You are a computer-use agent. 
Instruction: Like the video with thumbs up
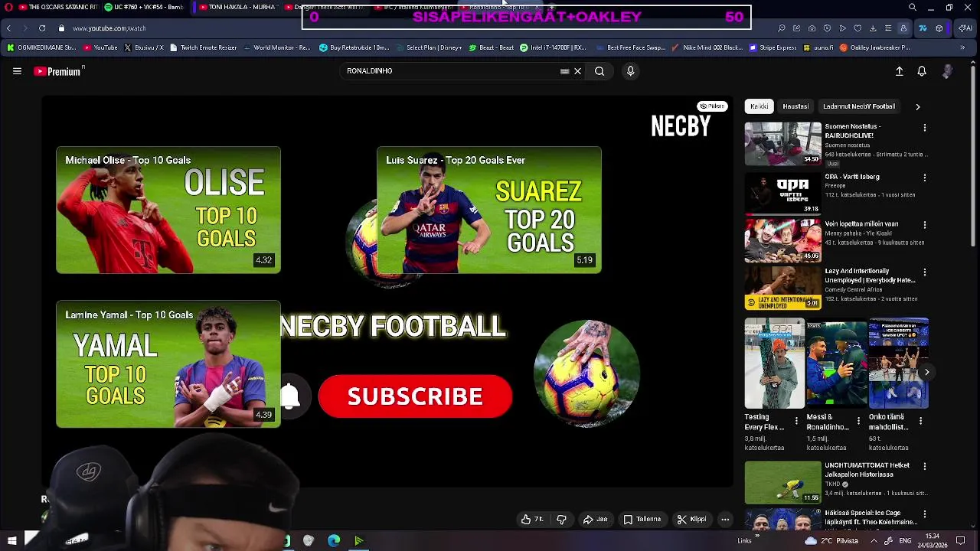[x=532, y=519]
